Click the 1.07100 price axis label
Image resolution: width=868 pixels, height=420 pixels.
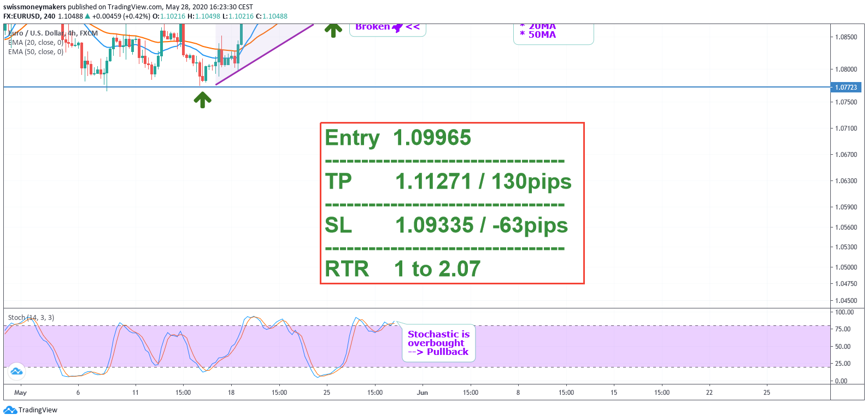point(846,129)
